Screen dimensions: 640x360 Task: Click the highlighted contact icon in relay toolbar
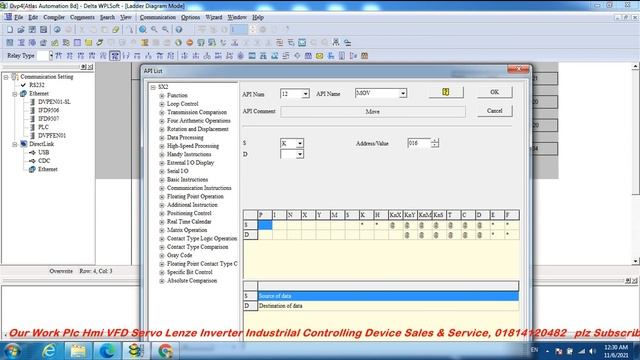pyautogui.click(x=115, y=56)
